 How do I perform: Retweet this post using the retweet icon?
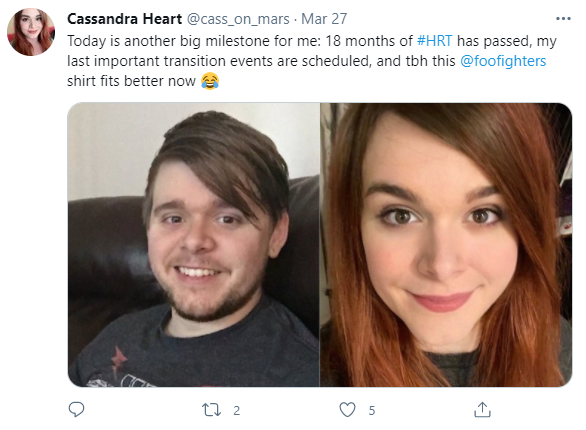pyautogui.click(x=212, y=410)
